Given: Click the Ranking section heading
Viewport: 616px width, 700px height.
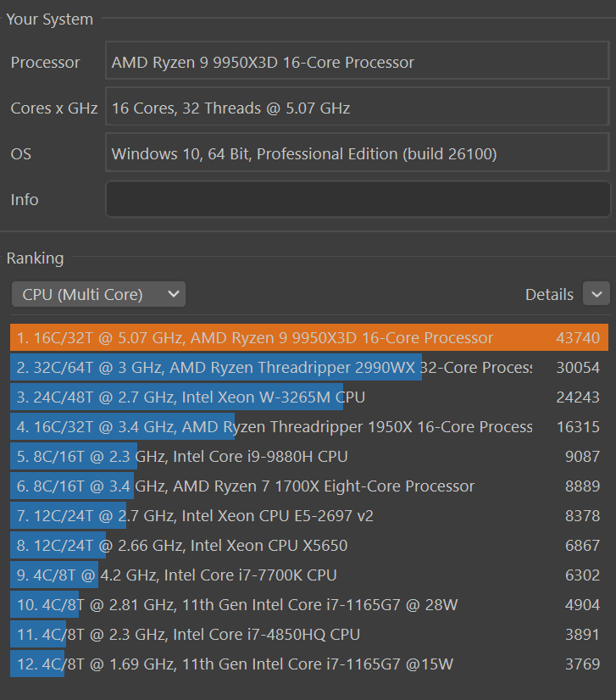Looking at the screenshot, I should (35, 258).
